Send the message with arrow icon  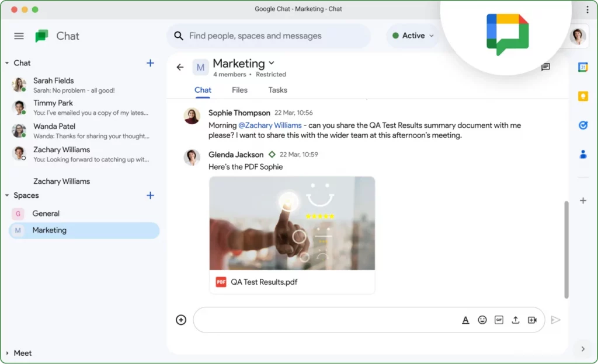[x=555, y=320]
